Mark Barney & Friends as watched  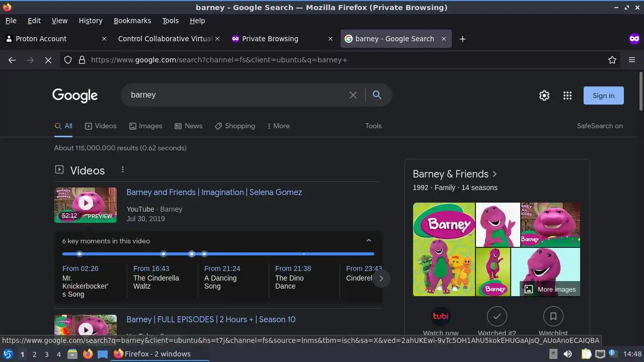pos(497,316)
